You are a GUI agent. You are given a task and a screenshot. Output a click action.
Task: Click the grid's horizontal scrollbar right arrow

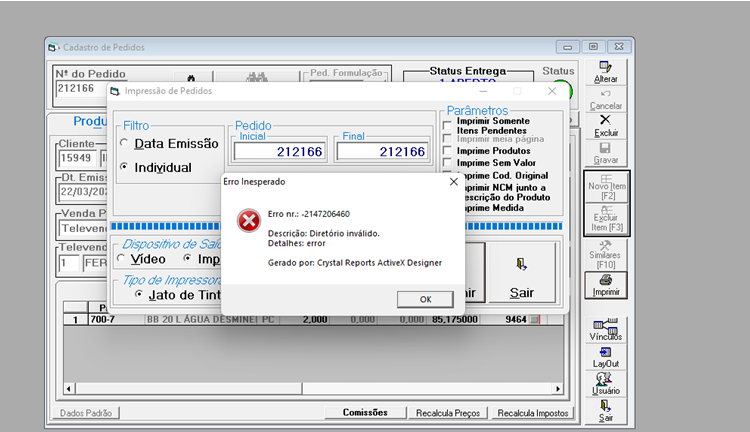coord(558,388)
